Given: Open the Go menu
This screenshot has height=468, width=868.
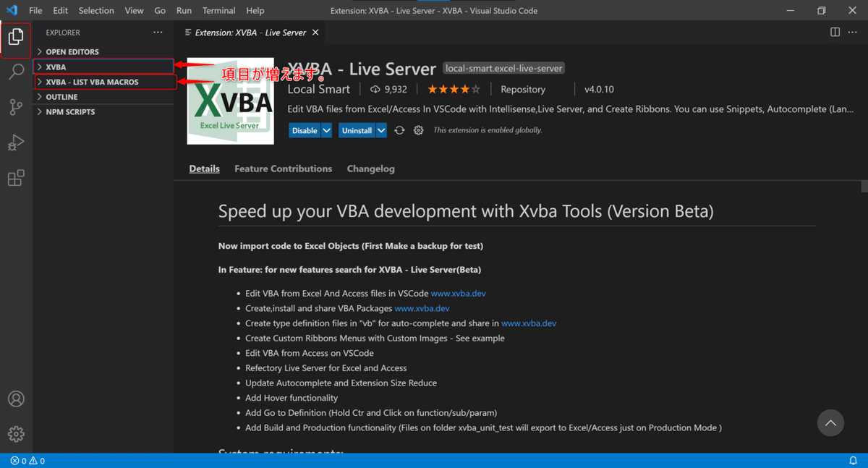Looking at the screenshot, I should tap(160, 11).
